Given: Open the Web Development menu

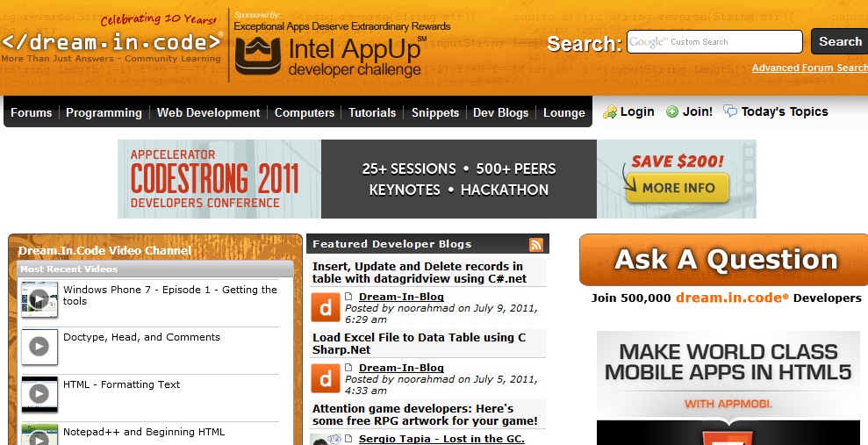Looking at the screenshot, I should pos(208,112).
